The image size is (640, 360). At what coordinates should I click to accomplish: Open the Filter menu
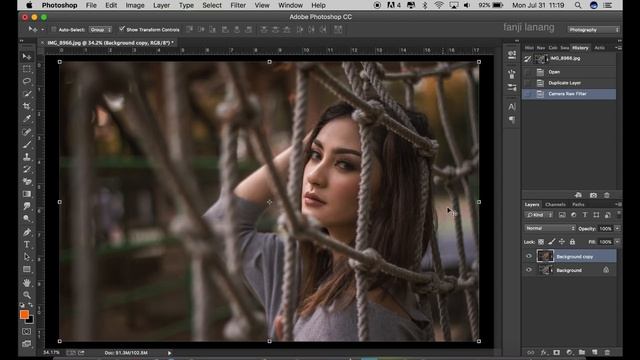coord(238,5)
